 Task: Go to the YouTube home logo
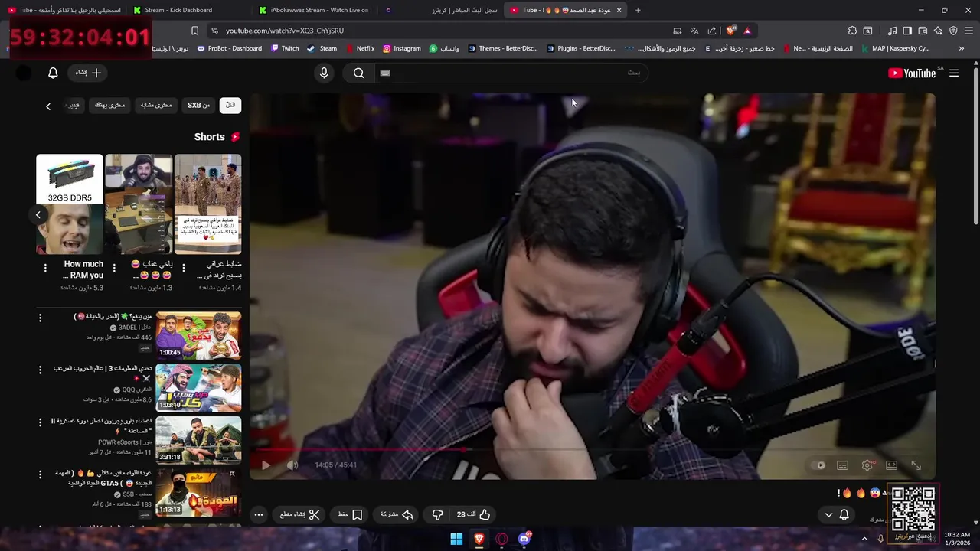[912, 73]
